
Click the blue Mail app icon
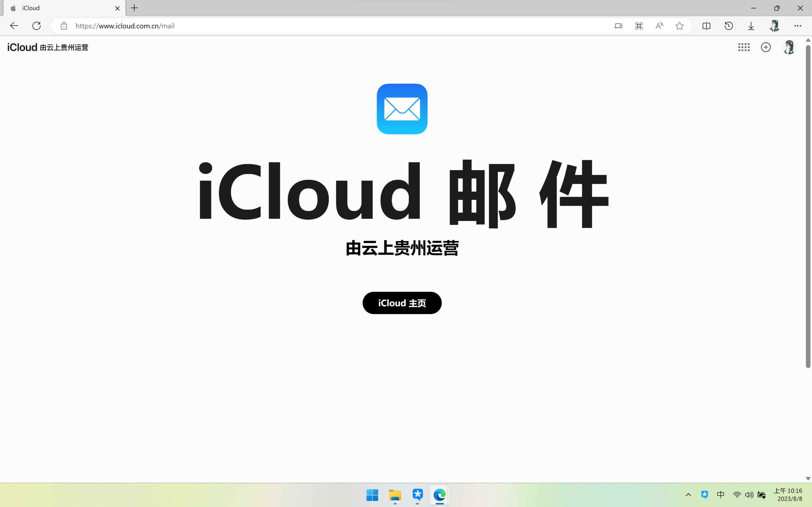pyautogui.click(x=402, y=109)
